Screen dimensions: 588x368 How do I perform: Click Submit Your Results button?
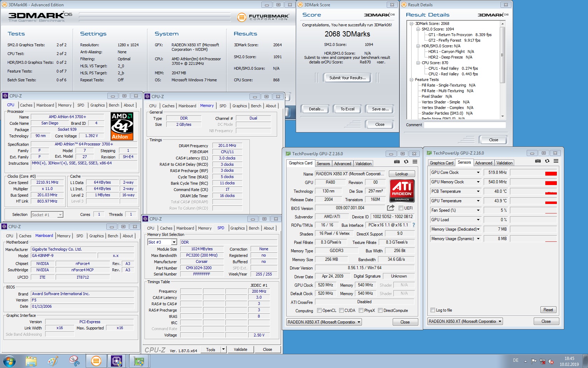click(x=347, y=78)
